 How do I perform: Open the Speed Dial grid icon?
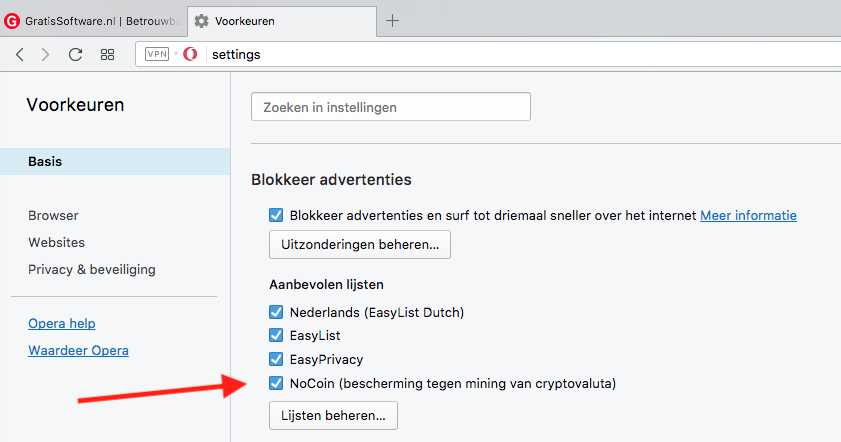tap(107, 55)
